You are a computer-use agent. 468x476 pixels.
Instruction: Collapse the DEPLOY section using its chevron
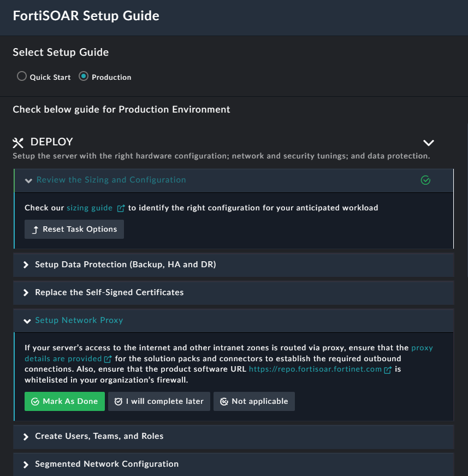click(x=428, y=142)
